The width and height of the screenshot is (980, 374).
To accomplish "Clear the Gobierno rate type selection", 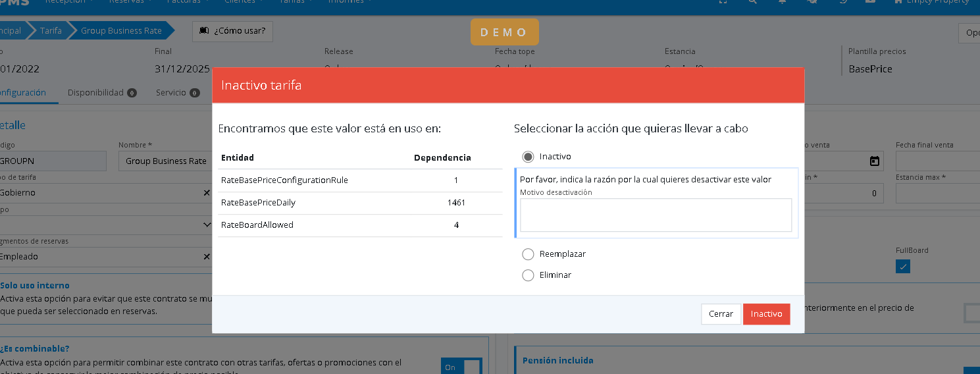I will [206, 193].
